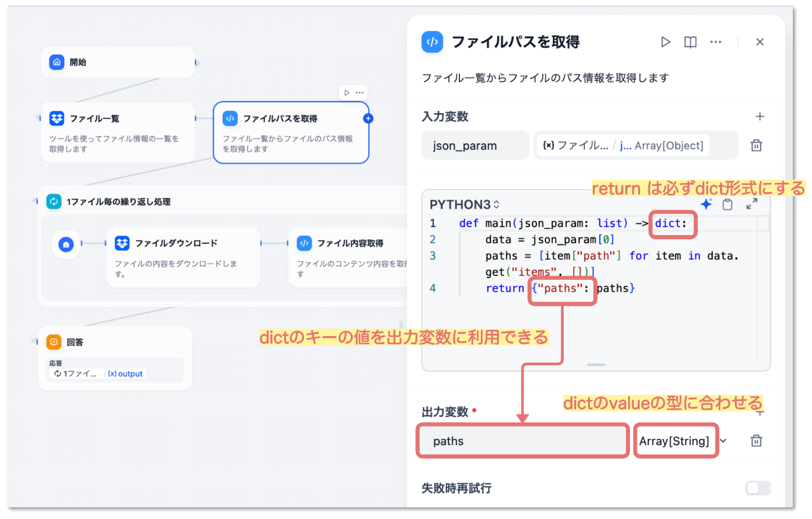The image size is (812, 519).
Task: Select the ファイル内容取得 node
Action: tap(349, 257)
